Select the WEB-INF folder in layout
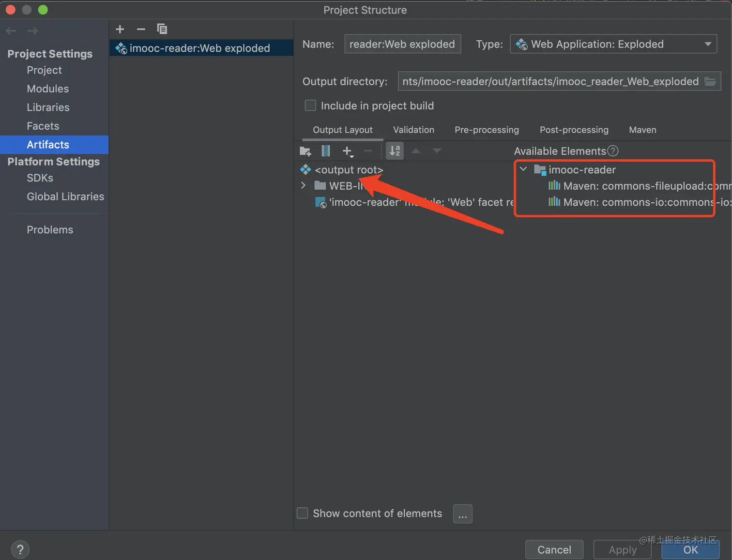732x560 pixels. 339,186
